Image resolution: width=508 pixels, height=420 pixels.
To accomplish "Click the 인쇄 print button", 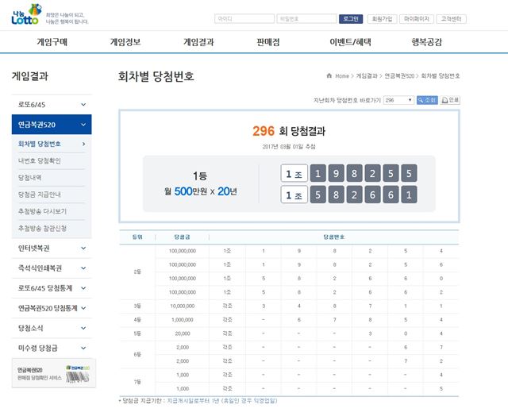I will tap(450, 100).
